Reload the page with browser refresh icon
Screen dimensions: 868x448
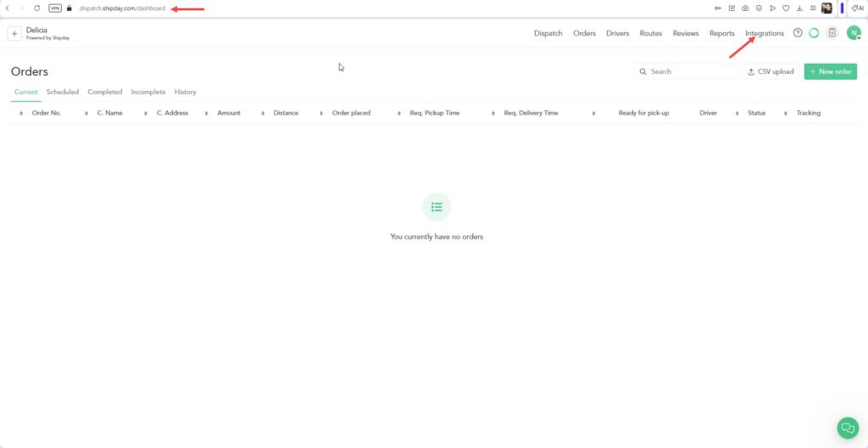click(36, 8)
